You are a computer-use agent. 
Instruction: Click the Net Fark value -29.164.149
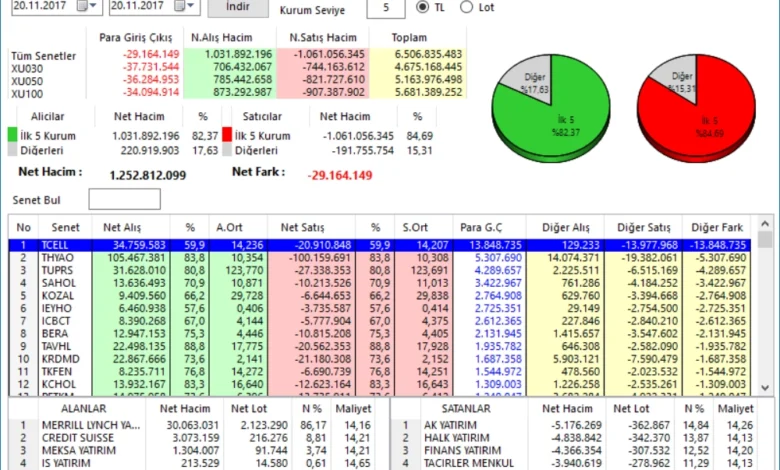[x=340, y=175]
